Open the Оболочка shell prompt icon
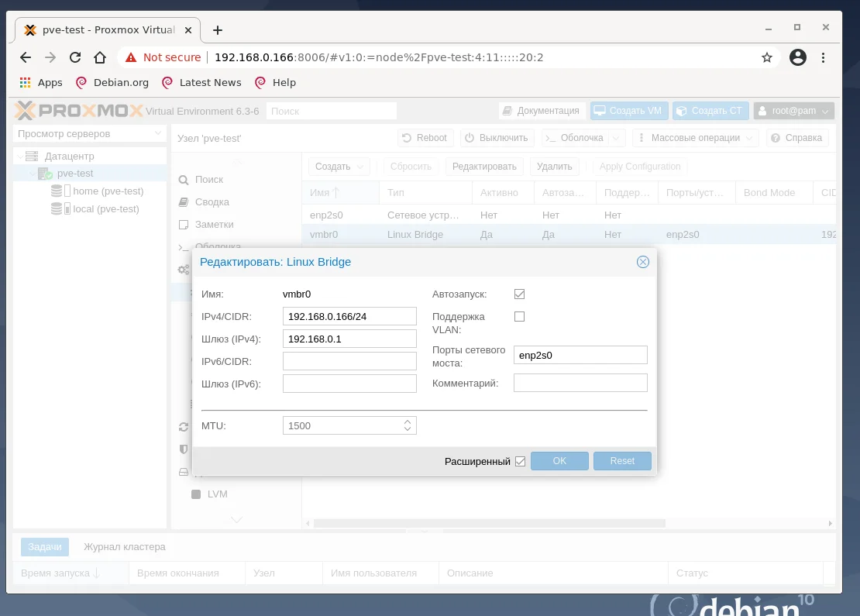 184,246
